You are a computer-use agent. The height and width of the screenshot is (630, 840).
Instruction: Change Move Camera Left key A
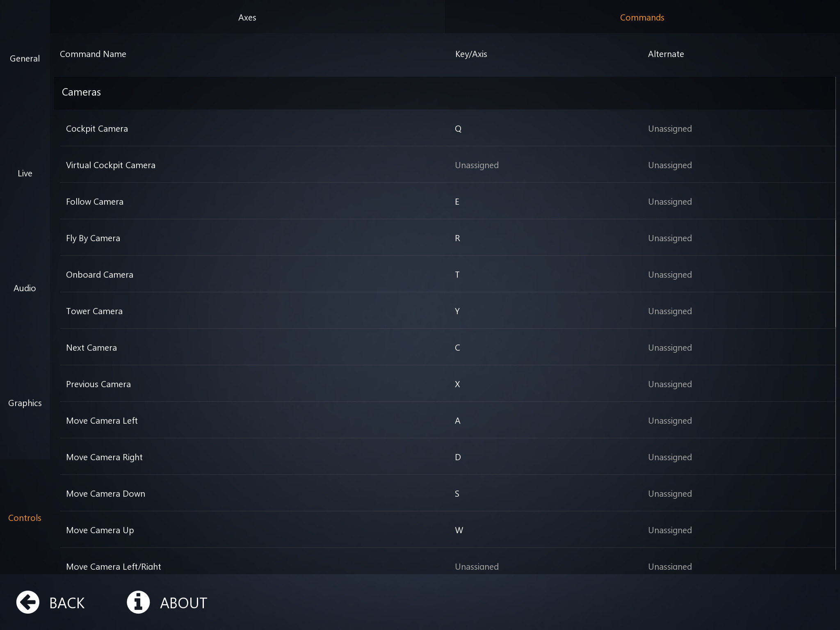click(x=457, y=421)
